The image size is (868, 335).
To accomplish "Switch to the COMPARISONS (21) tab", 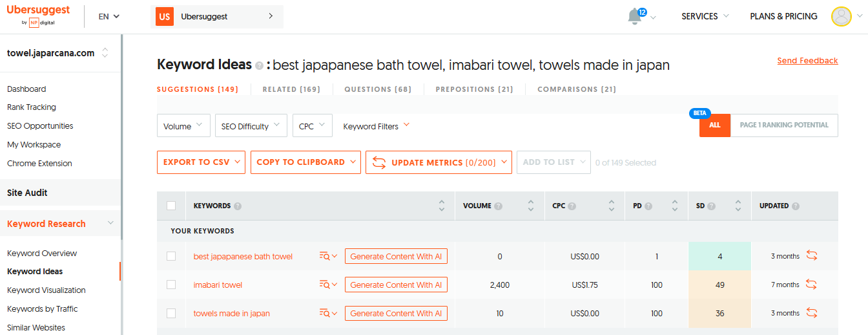I will click(x=577, y=89).
